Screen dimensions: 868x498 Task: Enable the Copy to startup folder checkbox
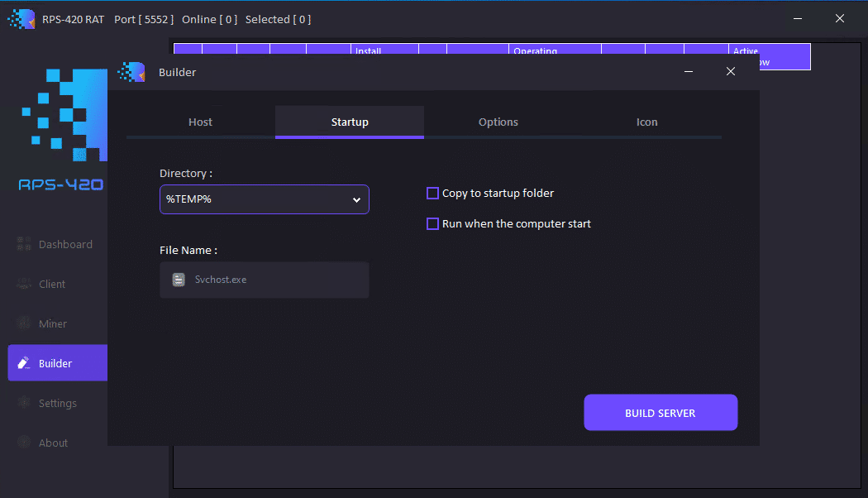click(x=432, y=193)
